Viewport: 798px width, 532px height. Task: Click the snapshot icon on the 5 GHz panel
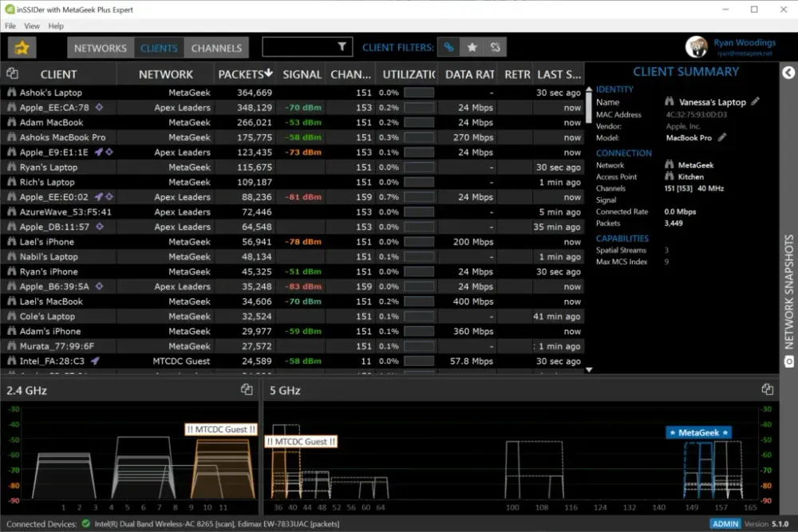[767, 389]
